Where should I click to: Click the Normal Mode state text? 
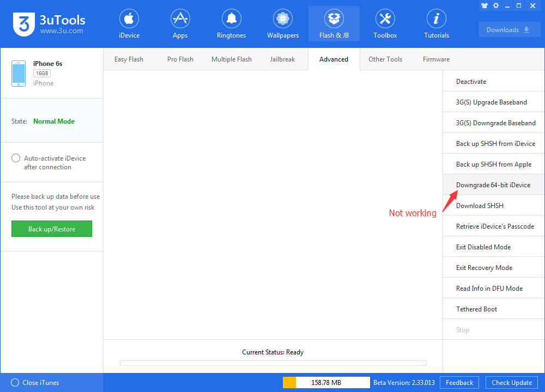(x=54, y=121)
